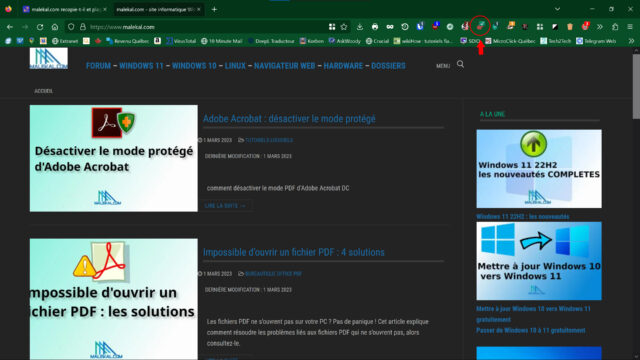Open the WINDOWS 10 menu item
Viewport: 640px width, 360px height.
pos(194,66)
